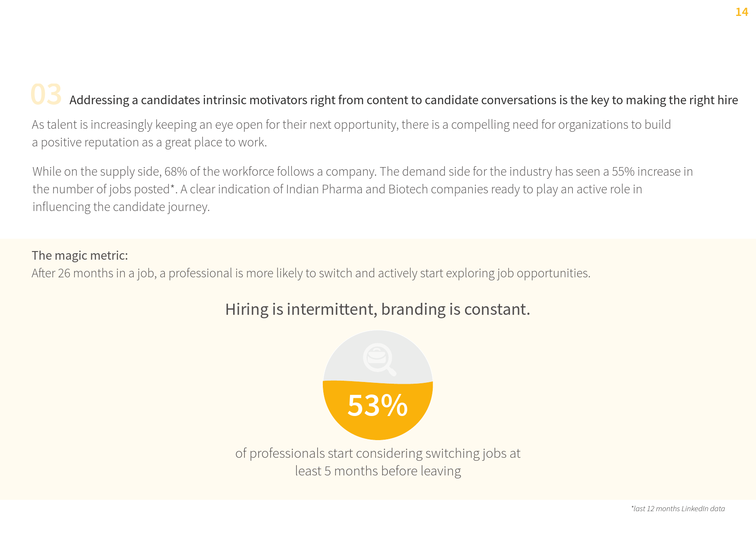Image resolution: width=756 pixels, height=534 pixels.
Task: Click the large 03 section number
Action: point(46,95)
